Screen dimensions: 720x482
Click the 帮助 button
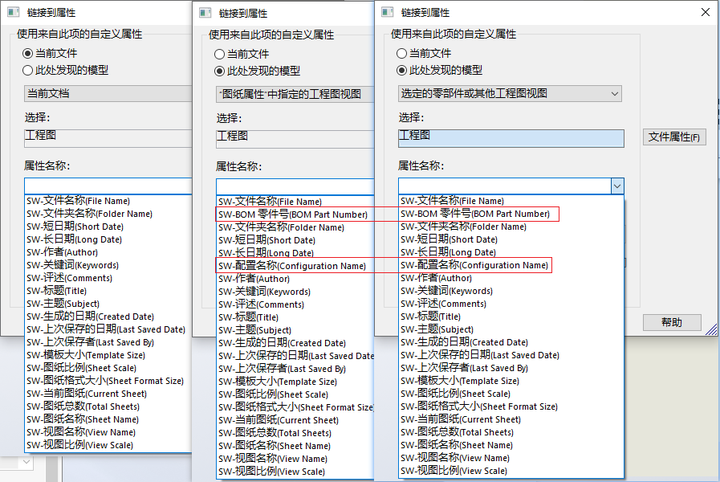[x=672, y=322]
